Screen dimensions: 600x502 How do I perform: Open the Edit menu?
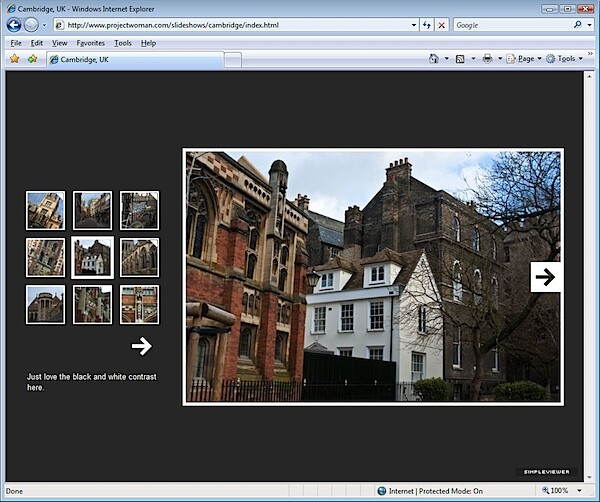tap(37, 43)
